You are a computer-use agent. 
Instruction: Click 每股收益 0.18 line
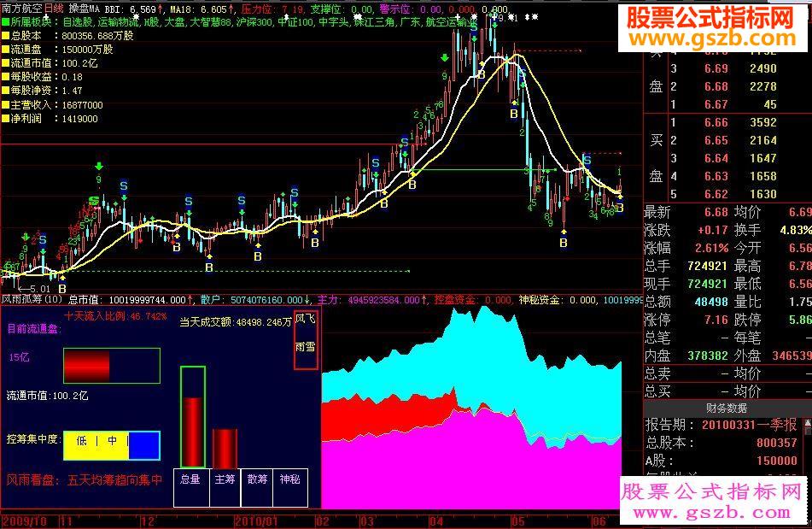coord(42,77)
